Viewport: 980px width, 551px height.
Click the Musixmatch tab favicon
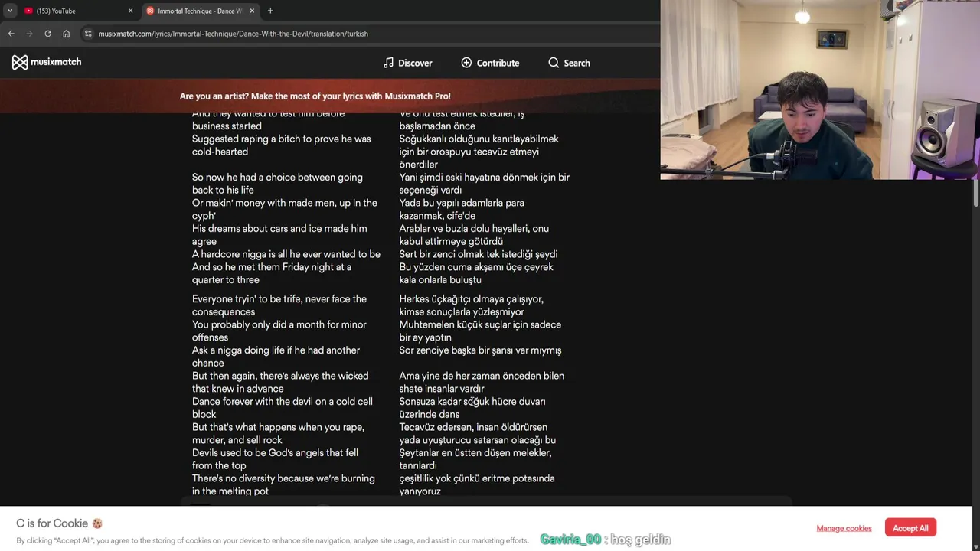click(150, 11)
